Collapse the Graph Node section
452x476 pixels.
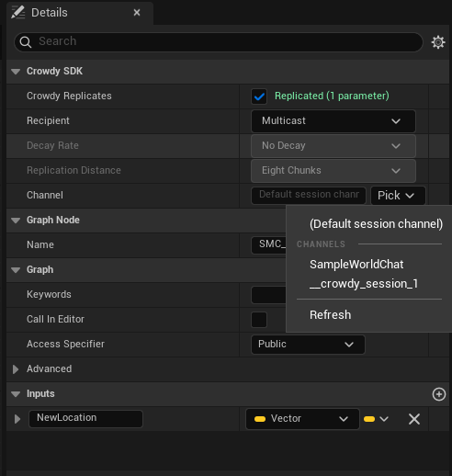[x=16, y=221]
